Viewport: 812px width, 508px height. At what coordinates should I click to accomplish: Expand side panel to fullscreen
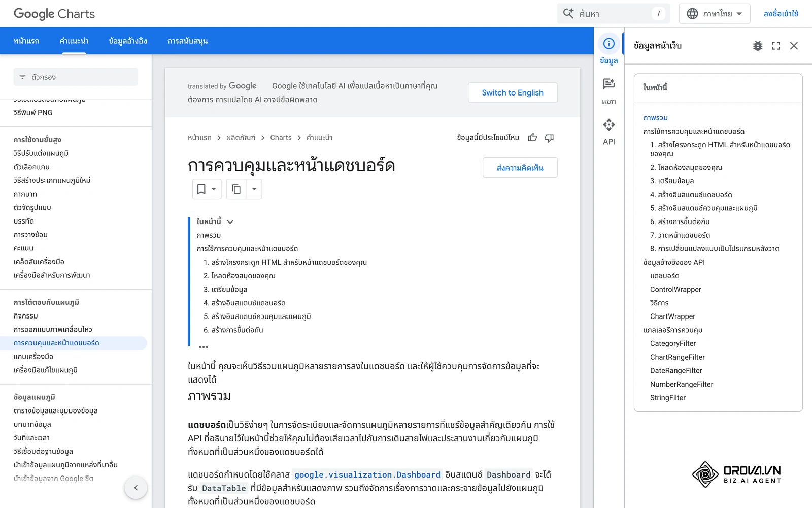coord(776,46)
